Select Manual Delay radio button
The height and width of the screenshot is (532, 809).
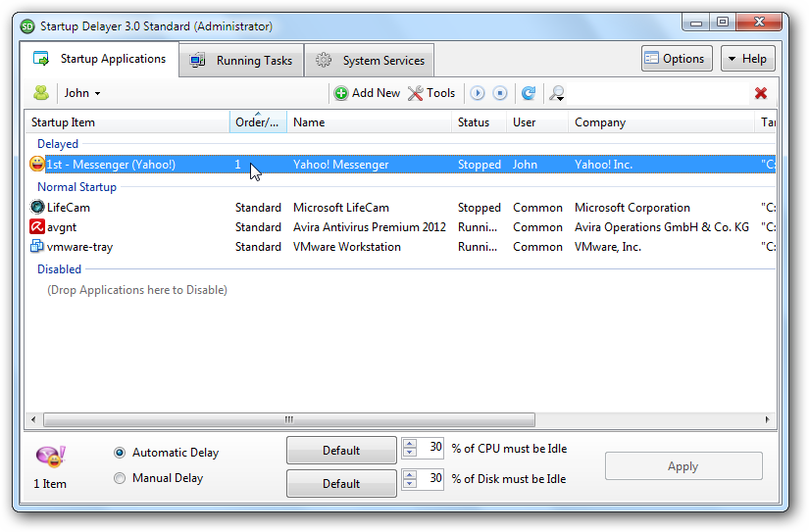point(120,478)
